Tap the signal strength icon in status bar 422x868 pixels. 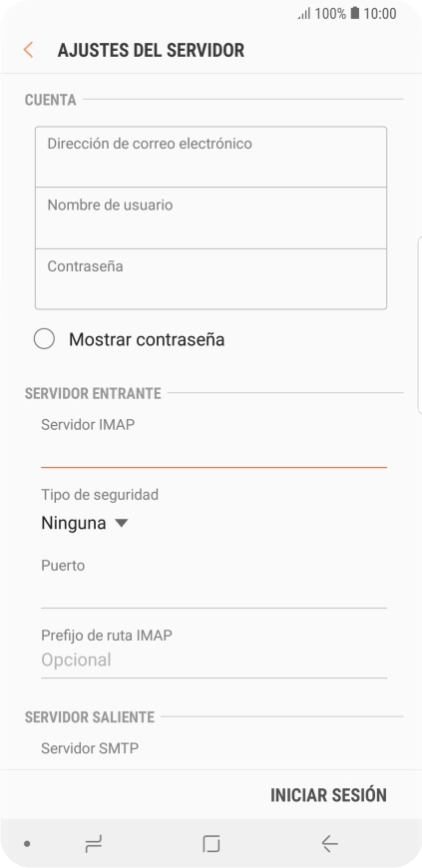pyautogui.click(x=304, y=14)
